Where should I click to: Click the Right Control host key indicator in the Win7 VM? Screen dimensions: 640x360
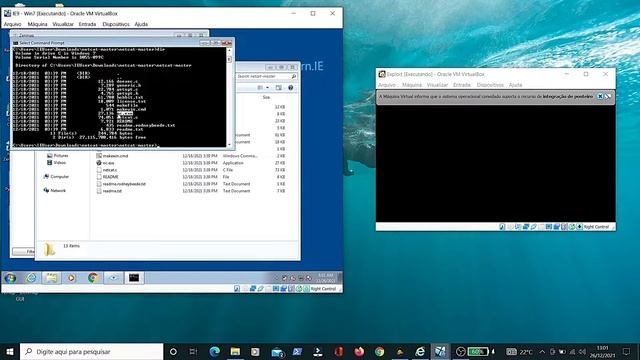click(x=323, y=289)
